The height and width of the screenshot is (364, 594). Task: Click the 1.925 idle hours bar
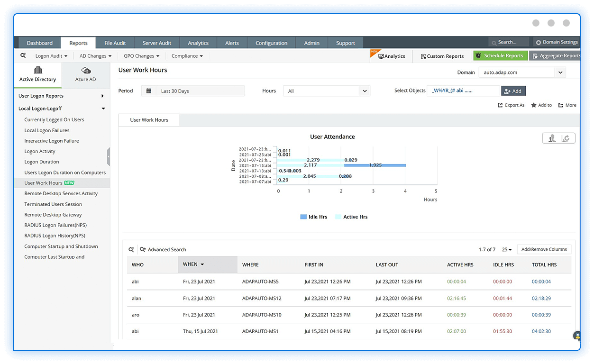(x=375, y=165)
